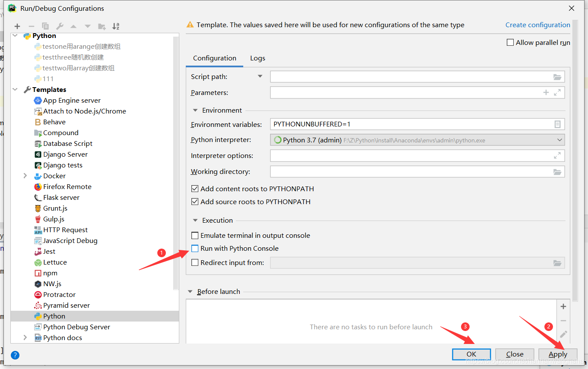Select JavaScript Debug template
Image resolution: width=588 pixels, height=369 pixels.
[x=66, y=240]
